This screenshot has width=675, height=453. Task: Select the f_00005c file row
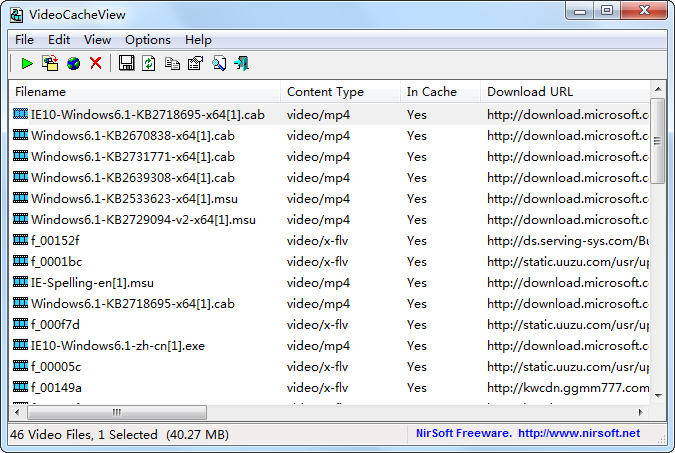tap(329, 367)
